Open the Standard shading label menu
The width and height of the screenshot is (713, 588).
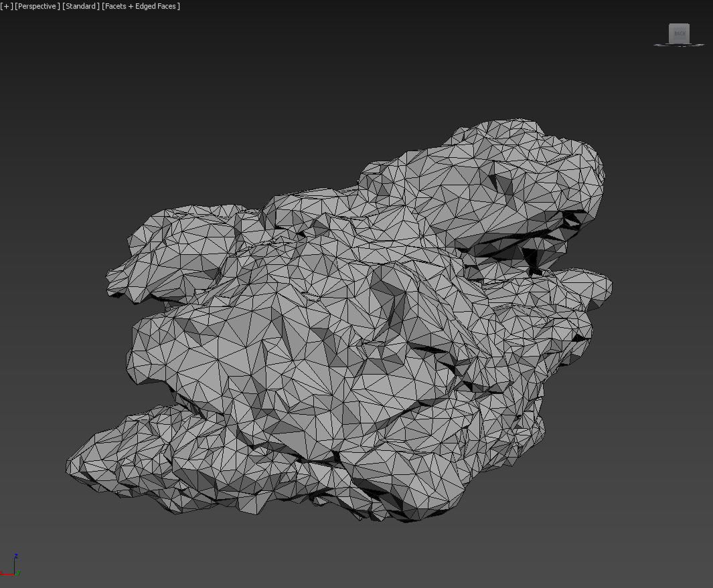[x=81, y=7]
